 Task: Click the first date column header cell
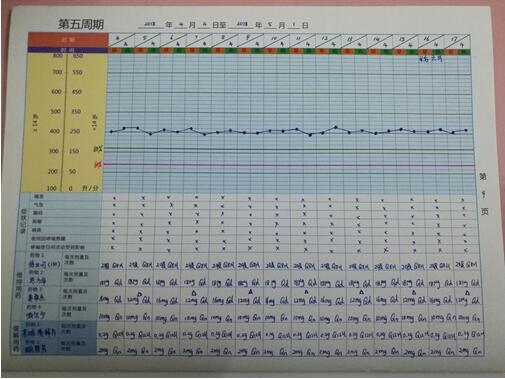point(122,41)
